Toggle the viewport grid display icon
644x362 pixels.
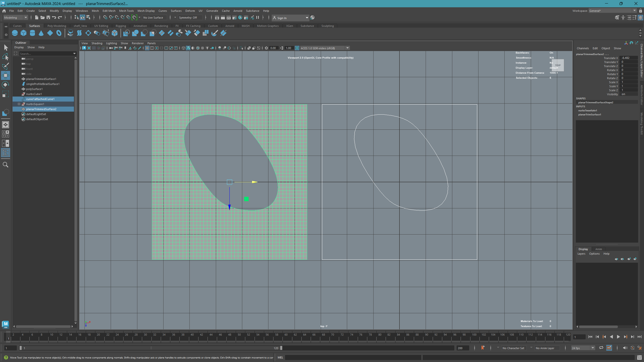tap(147, 48)
